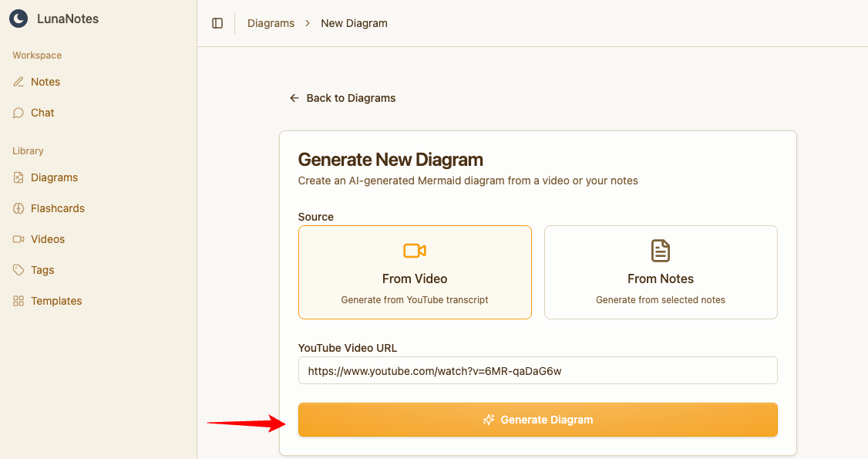This screenshot has height=459, width=868.
Task: Open Flashcards from the sidebar menu
Action: [58, 208]
